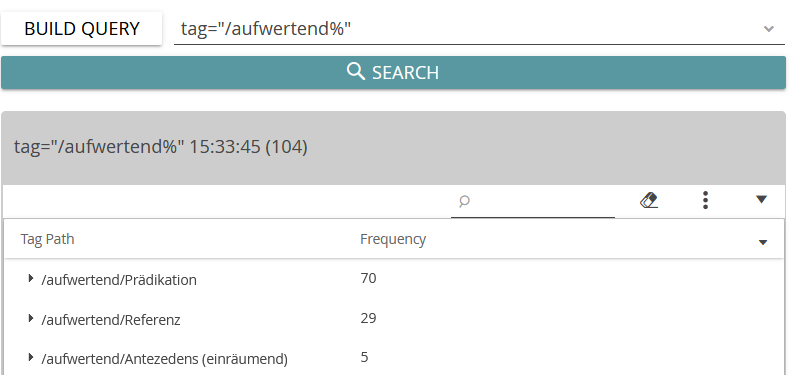Image resolution: width=792 pixels, height=375 pixels.
Task: Click the small magnifier icon in the filter field
Action: click(x=464, y=201)
